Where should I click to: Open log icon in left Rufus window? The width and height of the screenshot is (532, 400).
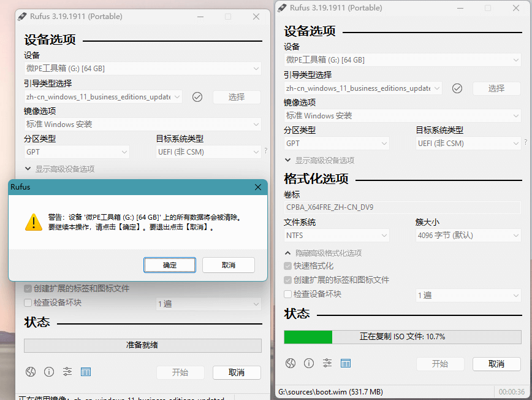[x=86, y=372]
